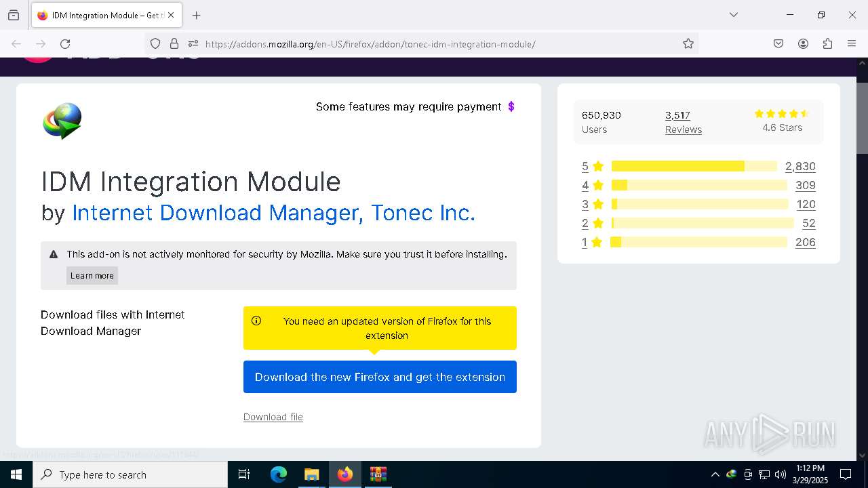
Task: Launch Microsoft Edge from taskbar
Action: [279, 474]
